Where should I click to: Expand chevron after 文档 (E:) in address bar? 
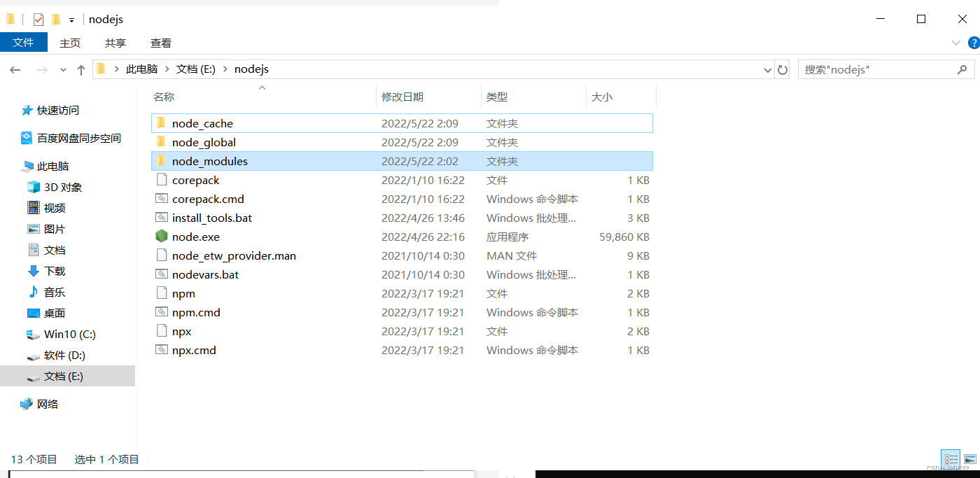tap(225, 69)
